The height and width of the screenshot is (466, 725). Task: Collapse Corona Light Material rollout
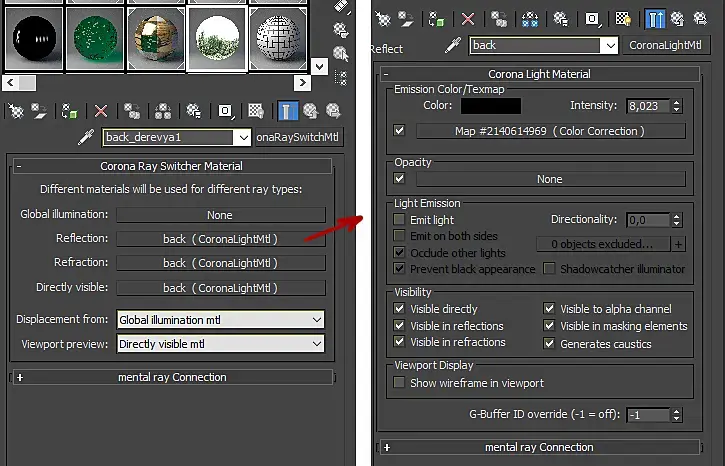point(539,74)
